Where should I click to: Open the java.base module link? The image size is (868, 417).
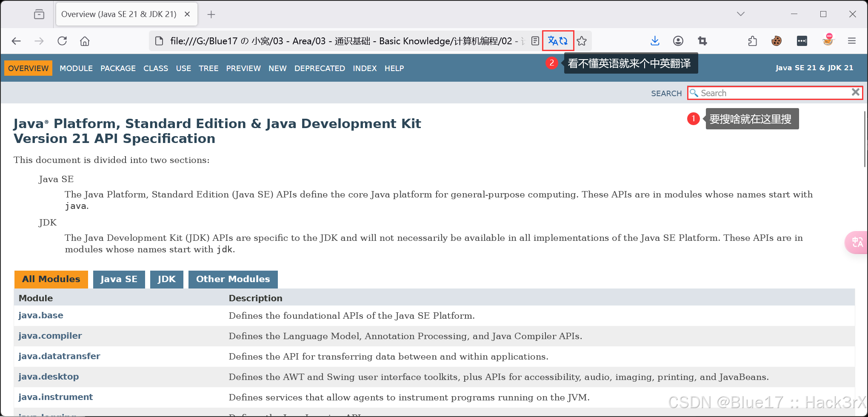click(41, 315)
